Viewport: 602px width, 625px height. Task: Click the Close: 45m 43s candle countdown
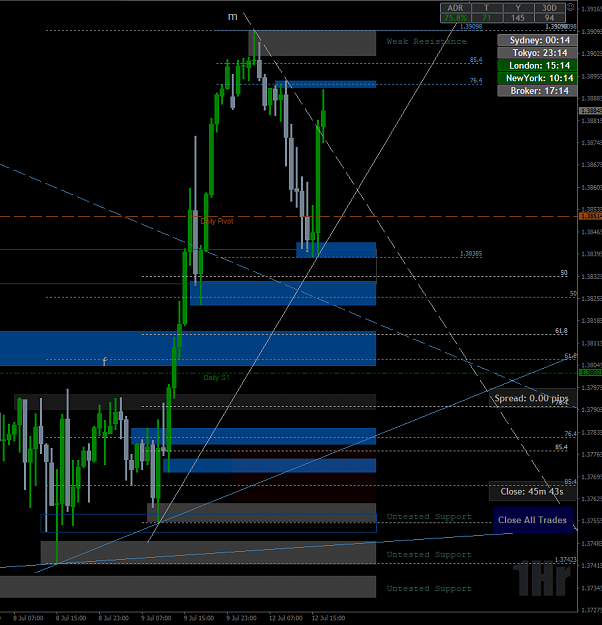[532, 491]
